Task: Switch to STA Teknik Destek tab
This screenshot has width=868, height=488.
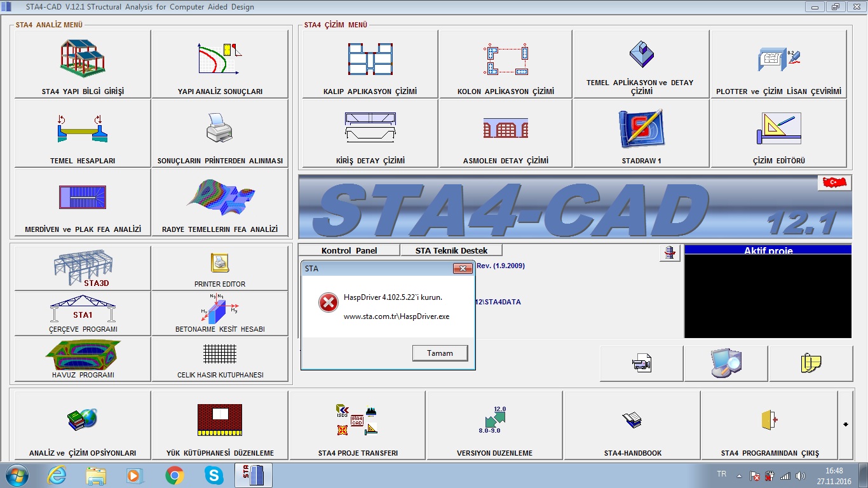Action: pos(451,250)
